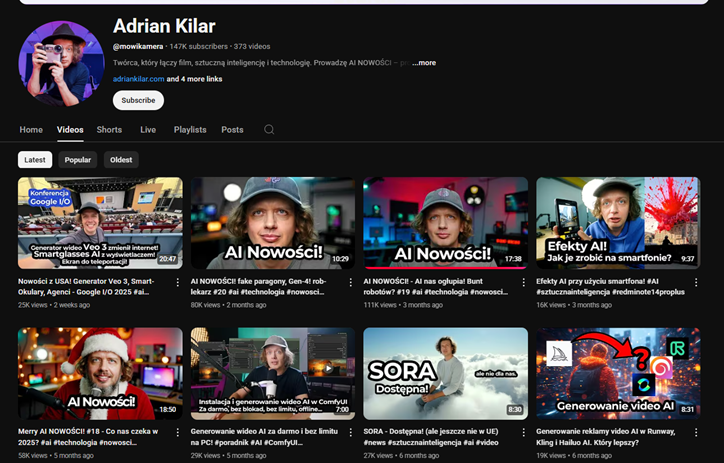Open Adrian Kilar's channel avatar
This screenshot has width=724, height=463.
(61, 63)
